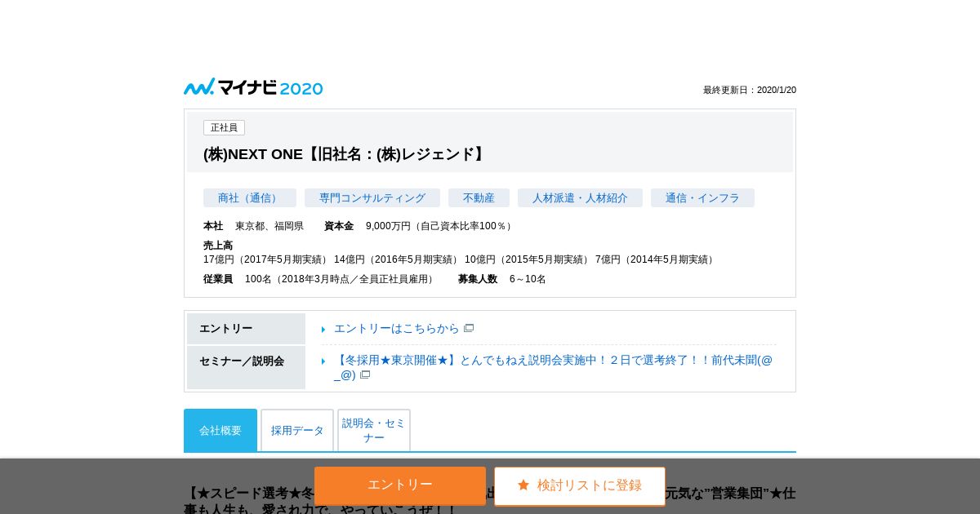Click the エントリー row label

tap(246, 329)
